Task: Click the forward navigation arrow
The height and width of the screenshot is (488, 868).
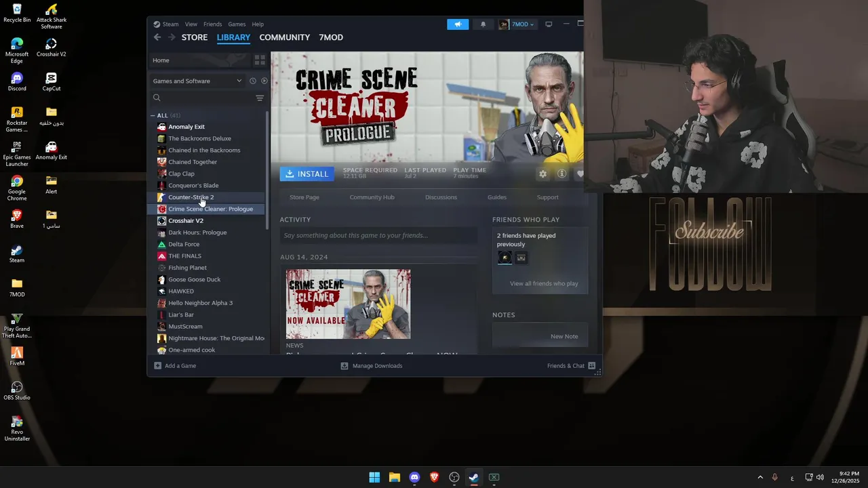Action: click(171, 37)
